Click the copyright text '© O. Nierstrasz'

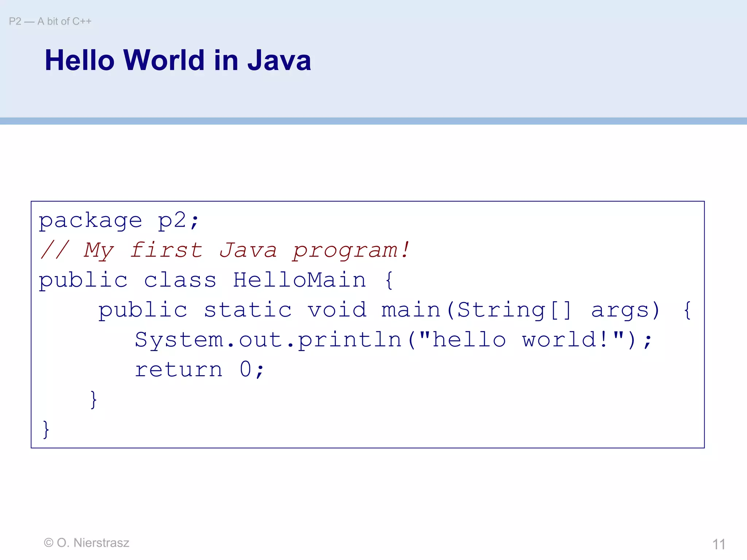pos(86,543)
